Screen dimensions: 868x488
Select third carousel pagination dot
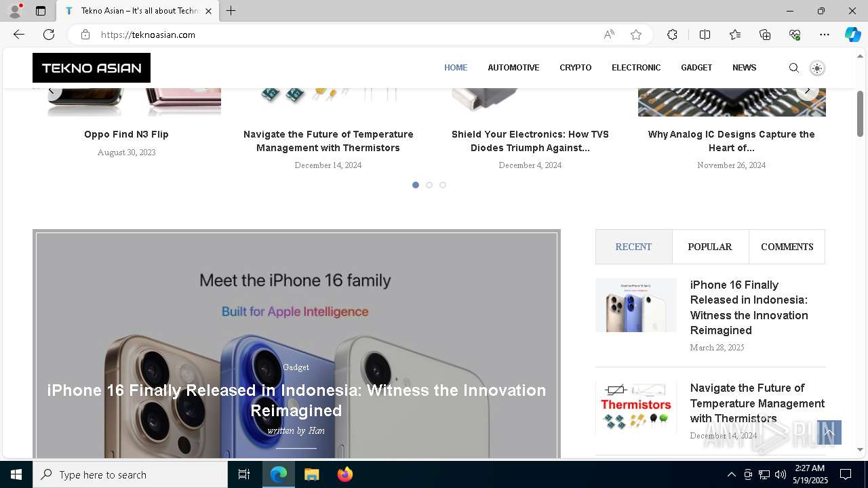click(443, 185)
